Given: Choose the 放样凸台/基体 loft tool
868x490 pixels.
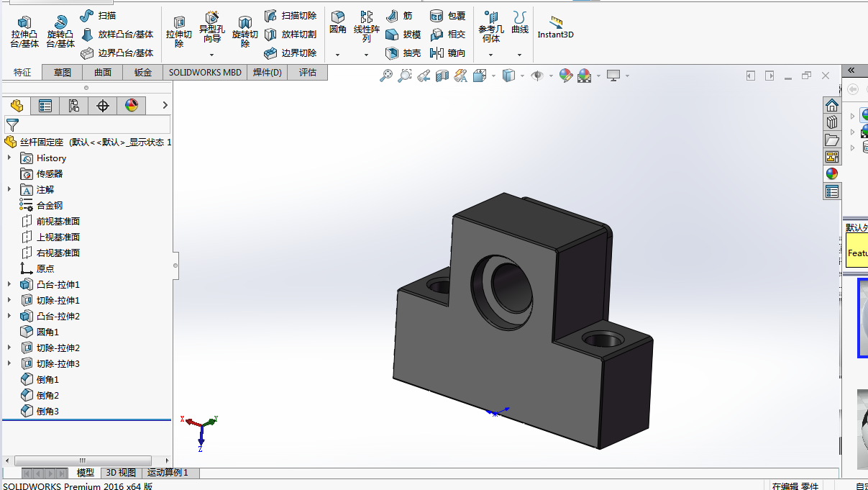Looking at the screenshot, I should (x=117, y=34).
